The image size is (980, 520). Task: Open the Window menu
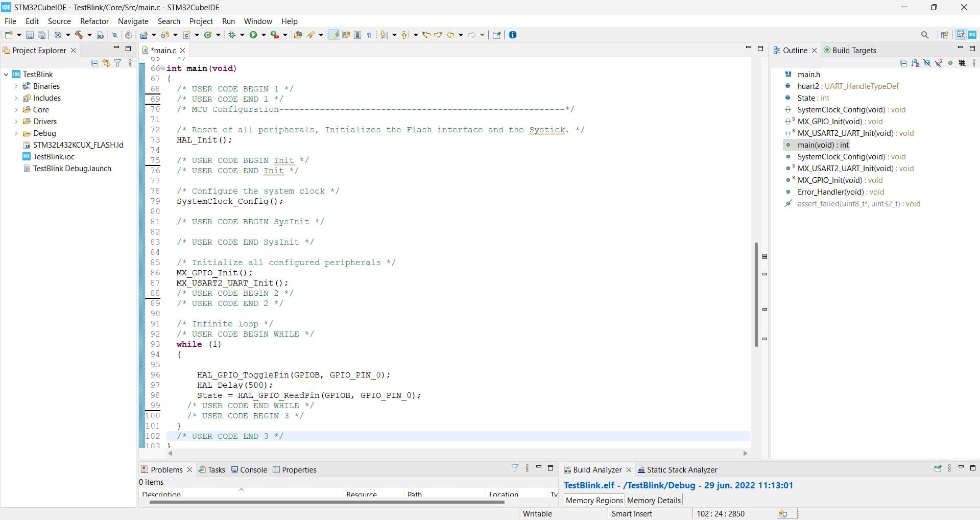tap(258, 21)
